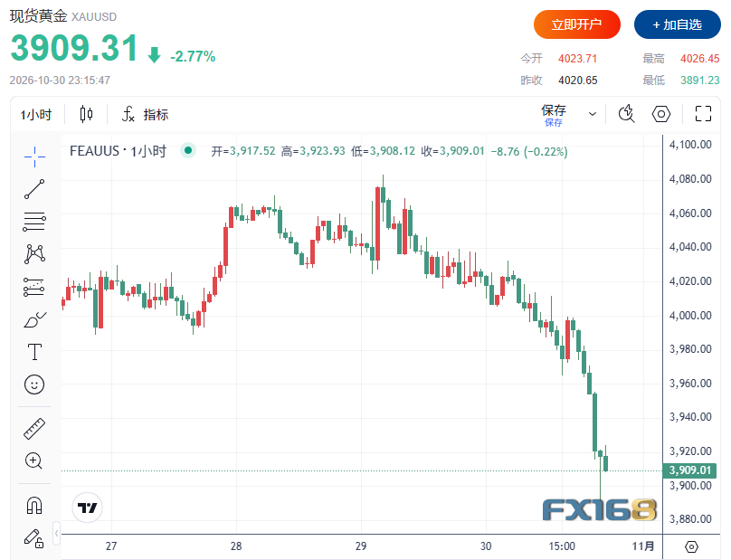The height and width of the screenshot is (560, 731).
Task: Select the XABCD pattern tool
Action: click(x=34, y=254)
